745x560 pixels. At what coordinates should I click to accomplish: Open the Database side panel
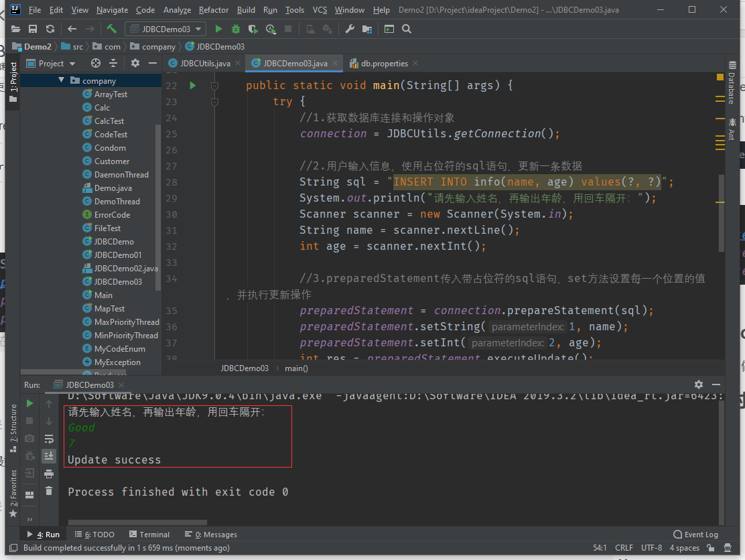pyautogui.click(x=732, y=83)
